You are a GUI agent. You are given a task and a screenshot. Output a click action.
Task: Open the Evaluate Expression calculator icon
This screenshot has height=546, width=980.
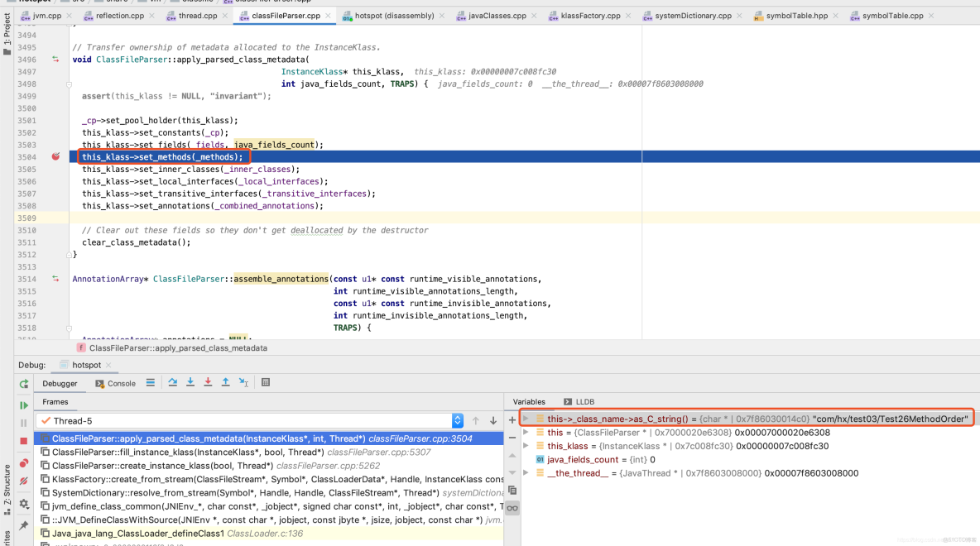tap(266, 383)
